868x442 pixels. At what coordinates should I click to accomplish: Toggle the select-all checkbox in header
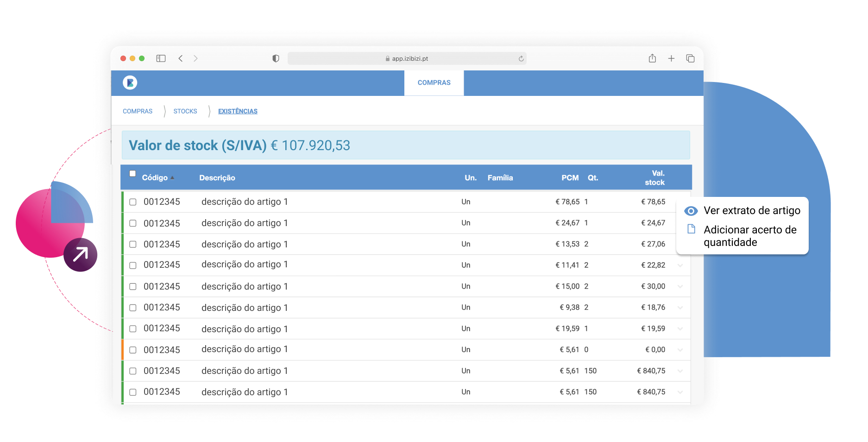132,174
